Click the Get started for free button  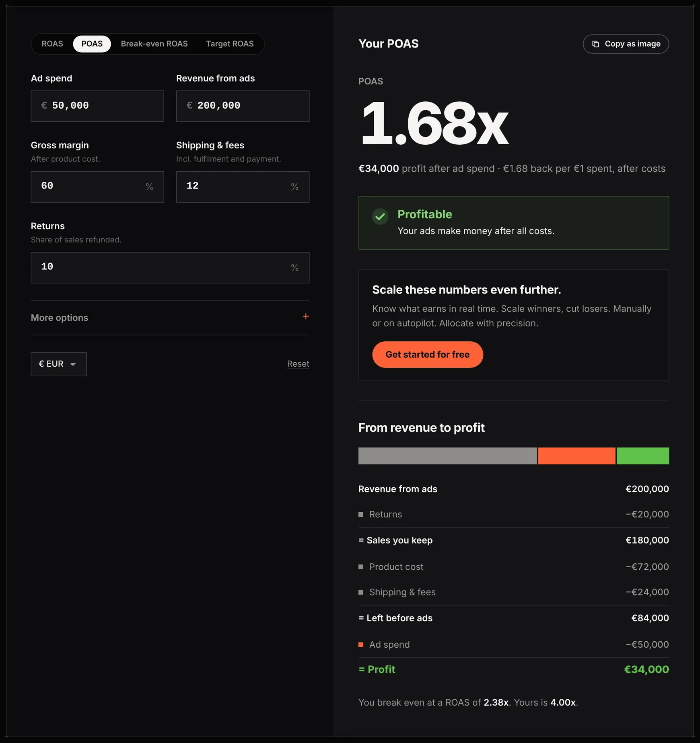coord(428,355)
